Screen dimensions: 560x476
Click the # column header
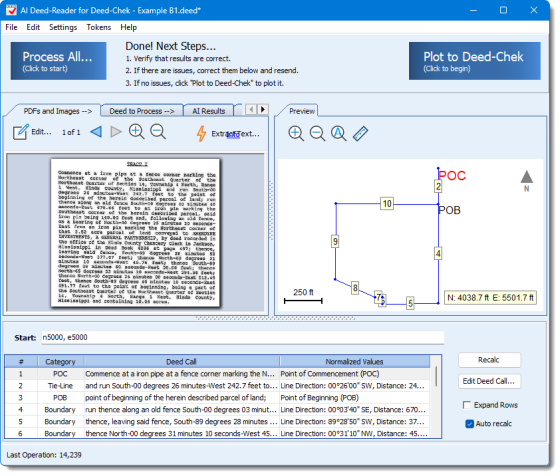(x=21, y=362)
